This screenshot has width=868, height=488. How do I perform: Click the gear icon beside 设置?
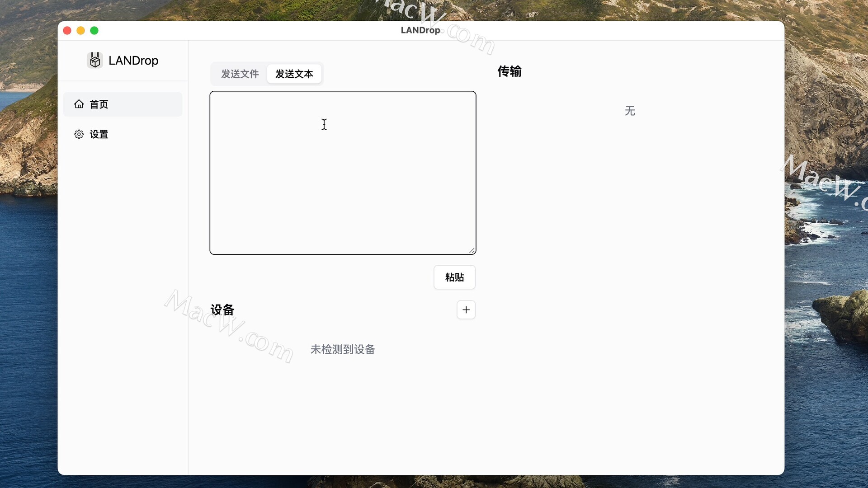point(79,134)
